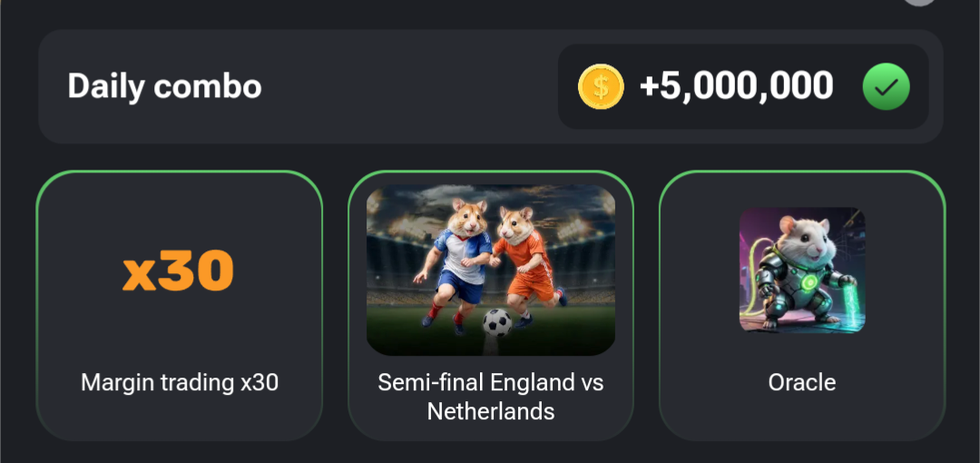Click the green completed checkmark
Screen dimensions: 980x463
886,87
